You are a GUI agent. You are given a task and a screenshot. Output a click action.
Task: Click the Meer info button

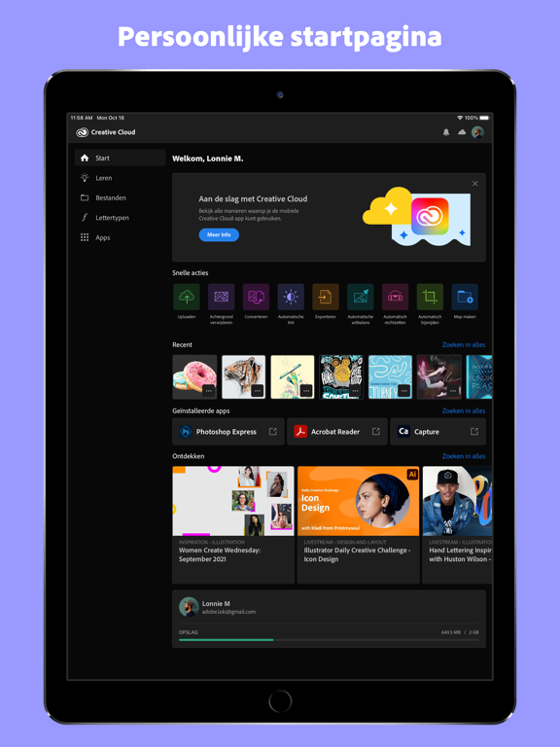tap(219, 234)
